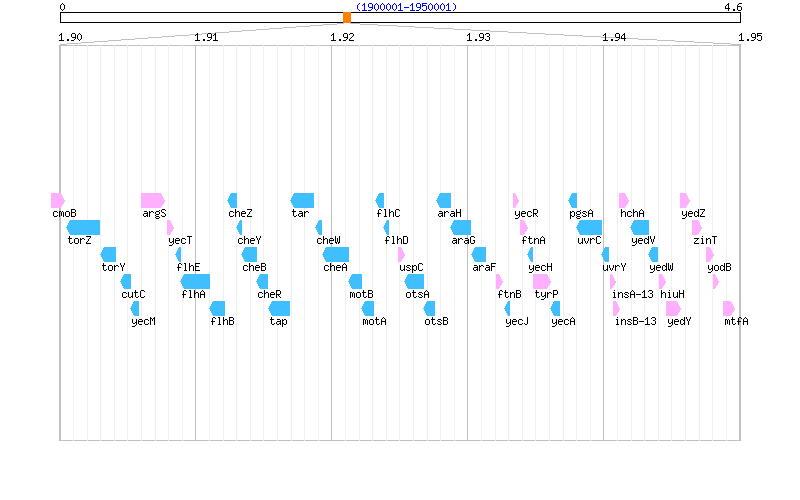The height and width of the screenshot is (500, 800).
Task: Select the araG gene arrow
Action: tap(461, 227)
